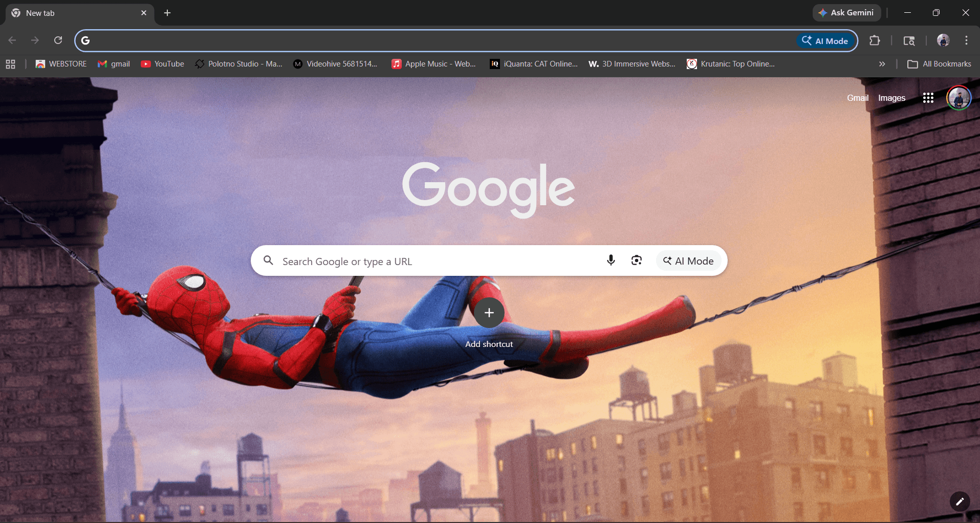Image resolution: width=980 pixels, height=523 pixels.
Task: Expand hidden bookmarks with the double chevron
Action: [882, 64]
